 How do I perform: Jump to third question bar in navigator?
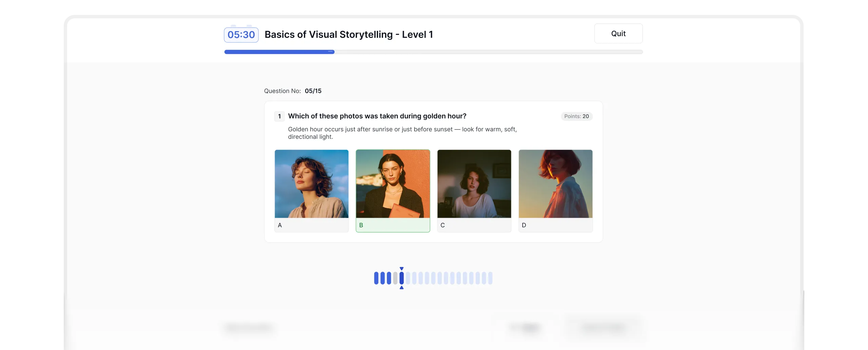tap(389, 278)
